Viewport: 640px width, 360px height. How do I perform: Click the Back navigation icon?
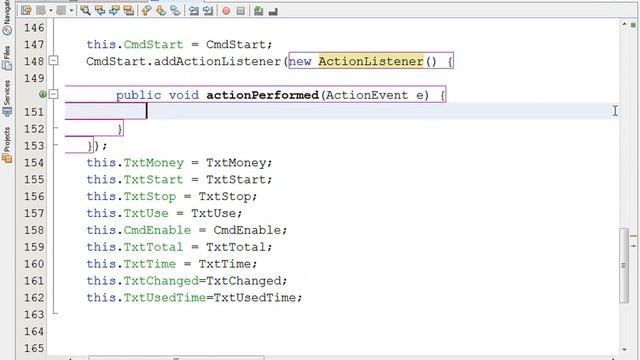(x=41, y=11)
